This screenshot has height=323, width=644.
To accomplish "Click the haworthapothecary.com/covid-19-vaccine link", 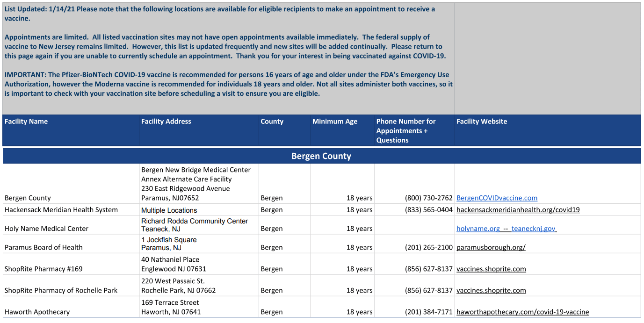I will (522, 312).
